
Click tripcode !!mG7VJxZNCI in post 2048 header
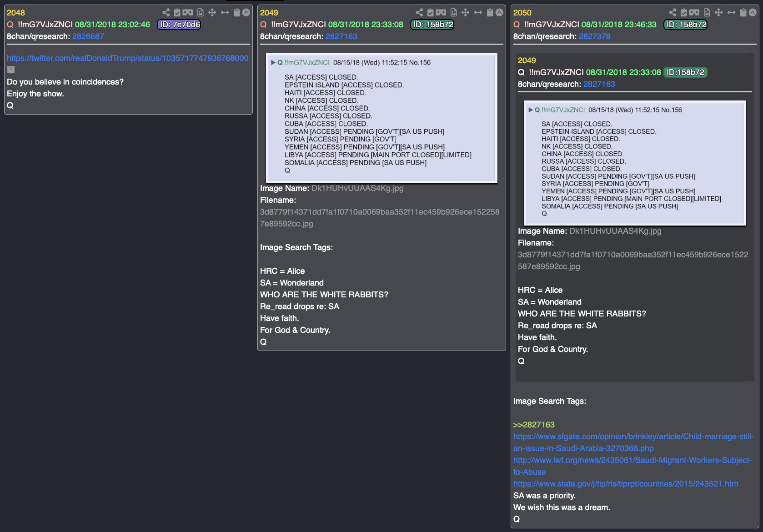(x=45, y=25)
